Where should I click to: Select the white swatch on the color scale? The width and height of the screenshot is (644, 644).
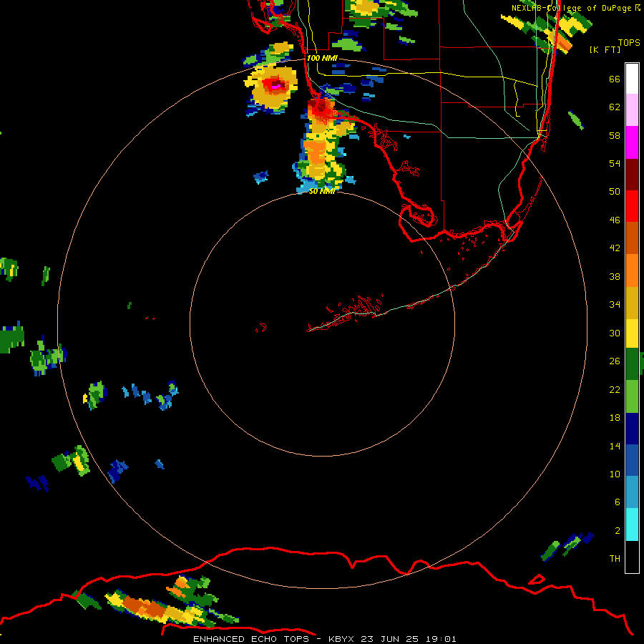pyautogui.click(x=632, y=79)
